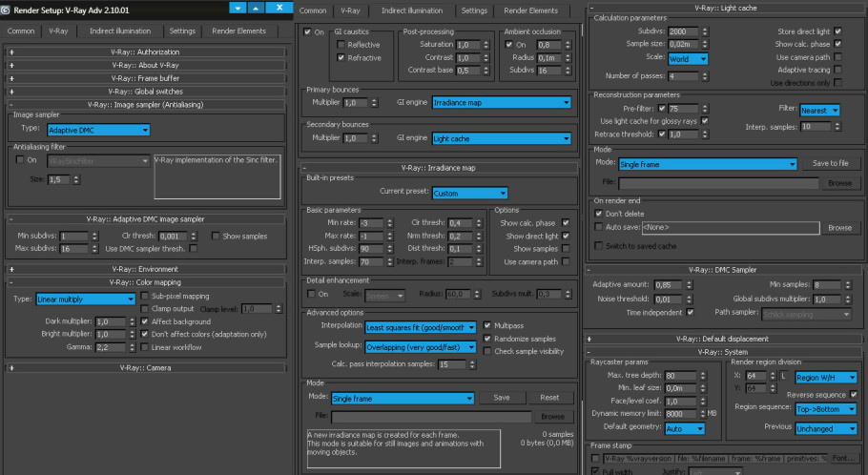Click the Gamma spinner arrows
Image resolution: width=868 pixels, height=475 pixels.
pyautogui.click(x=133, y=348)
